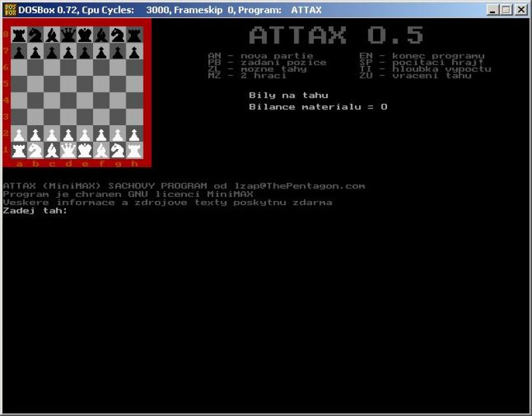Select the white pawn on d2
Screen dimensions: 532x416
(x=68, y=135)
